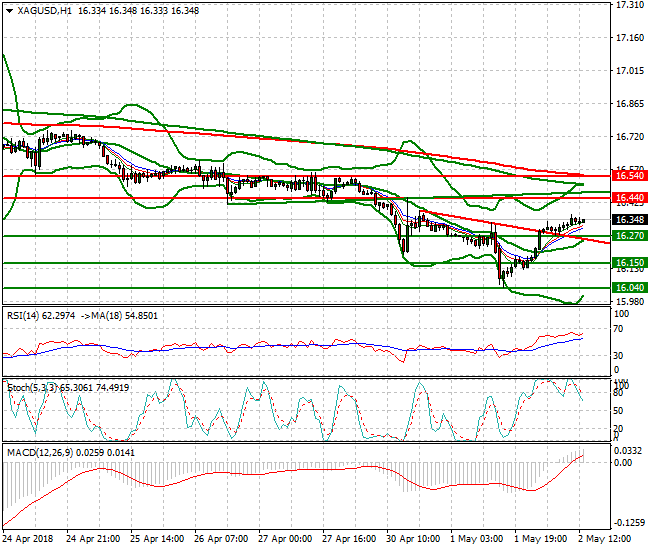The width and height of the screenshot is (650, 550).
Task: Select the green 16.040 level tag
Action: pos(629,287)
